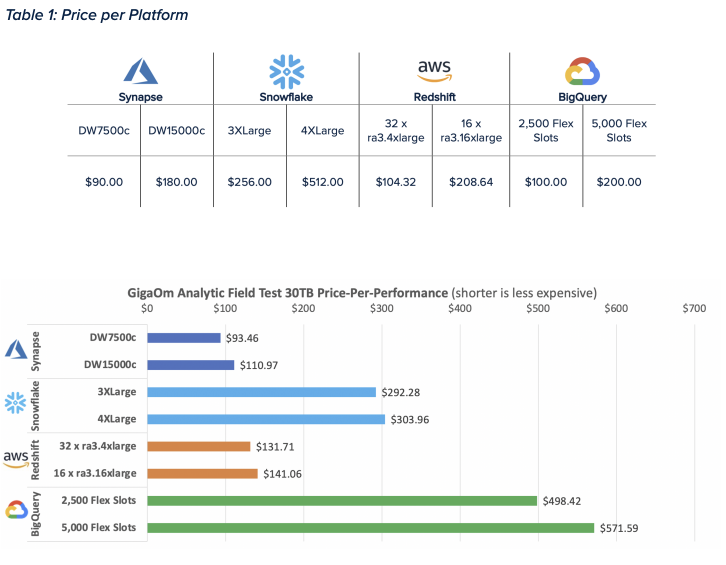Click the '$208.64' price cell
The width and height of the screenshot is (726, 565).
(471, 182)
